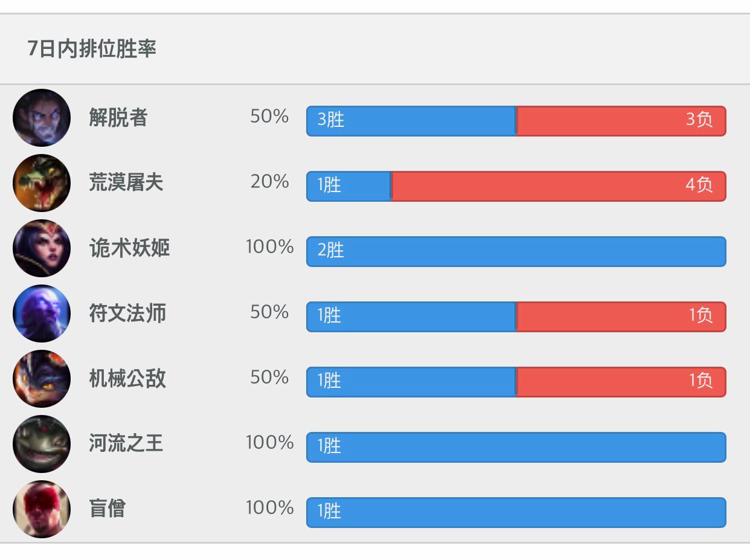Screen dimensions: 750x560
Task: Select the 符文法师 blue avatar
Action: pyautogui.click(x=42, y=314)
